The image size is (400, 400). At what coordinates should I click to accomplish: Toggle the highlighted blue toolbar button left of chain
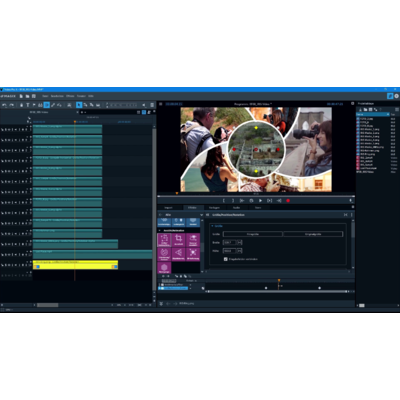47,105
